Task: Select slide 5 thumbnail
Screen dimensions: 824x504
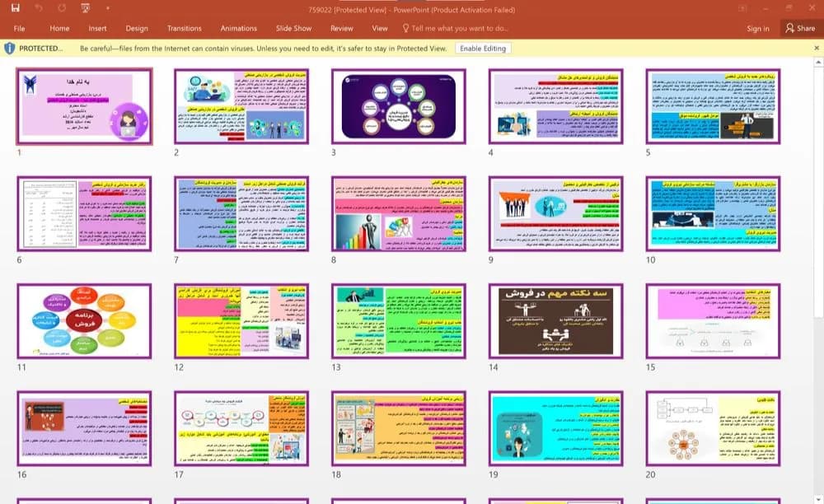Action: click(713, 106)
